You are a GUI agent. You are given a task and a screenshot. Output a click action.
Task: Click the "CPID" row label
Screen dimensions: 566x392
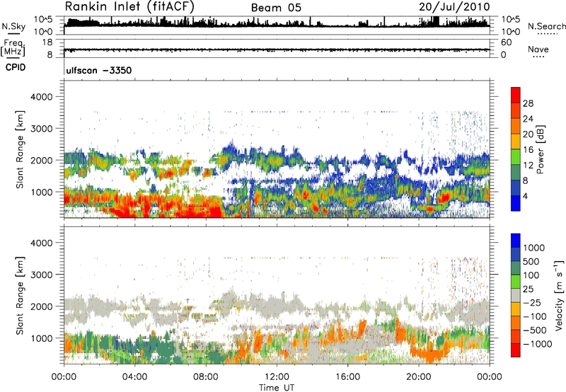pos(16,67)
